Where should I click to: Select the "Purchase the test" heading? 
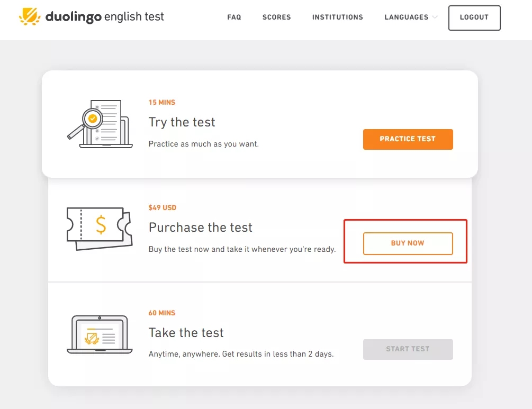[x=200, y=228]
